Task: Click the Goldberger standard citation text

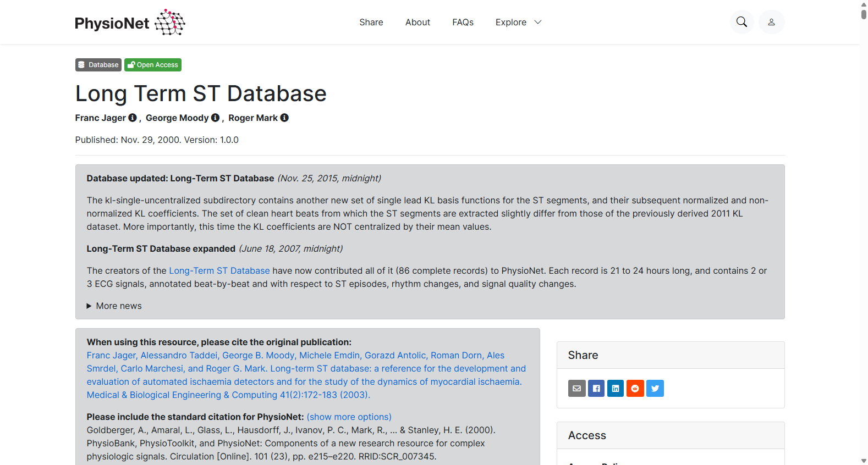Action: click(291, 444)
